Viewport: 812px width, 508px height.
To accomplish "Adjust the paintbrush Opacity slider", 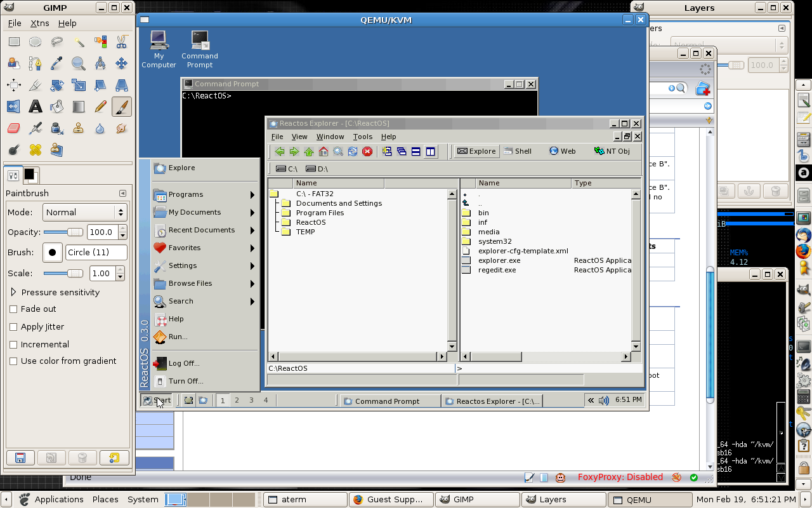I will click(x=75, y=232).
